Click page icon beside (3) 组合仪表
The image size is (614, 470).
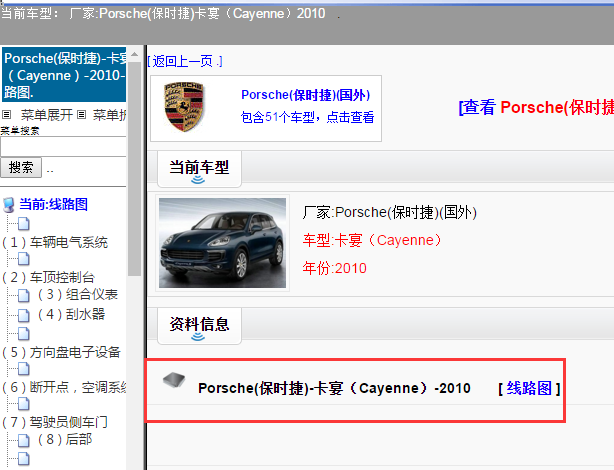[23, 295]
